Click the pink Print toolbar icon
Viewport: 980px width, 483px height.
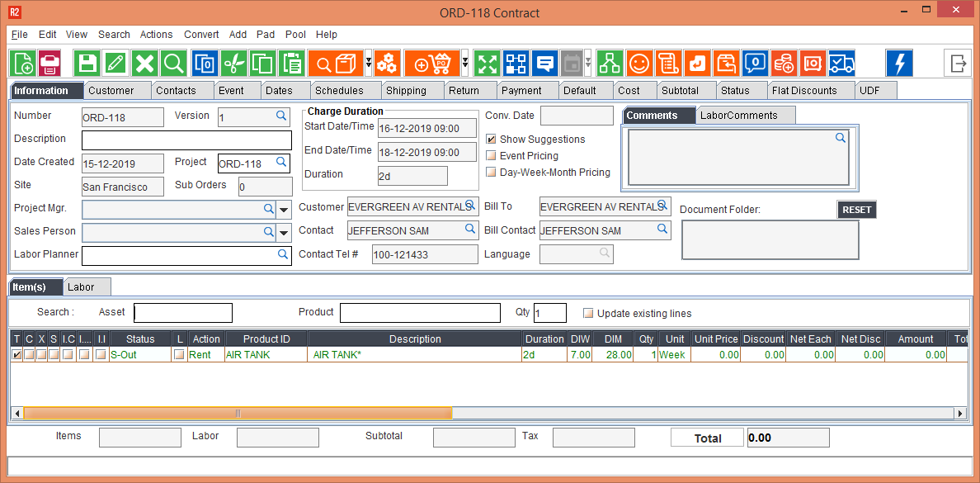pyautogui.click(x=49, y=64)
